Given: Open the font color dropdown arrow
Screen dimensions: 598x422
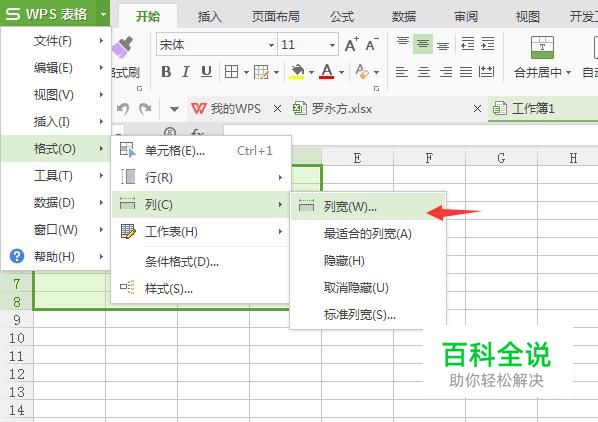Looking at the screenshot, I should coord(341,72).
